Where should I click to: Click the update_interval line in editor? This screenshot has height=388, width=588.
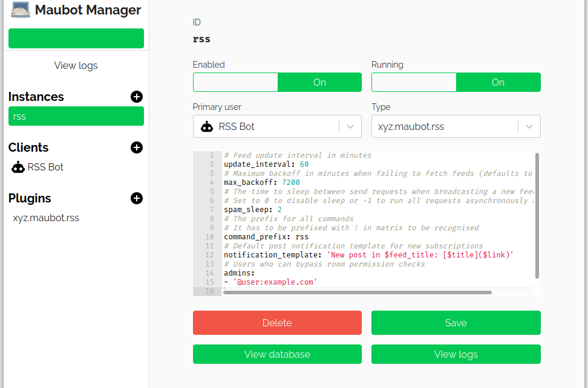pyautogui.click(x=266, y=164)
